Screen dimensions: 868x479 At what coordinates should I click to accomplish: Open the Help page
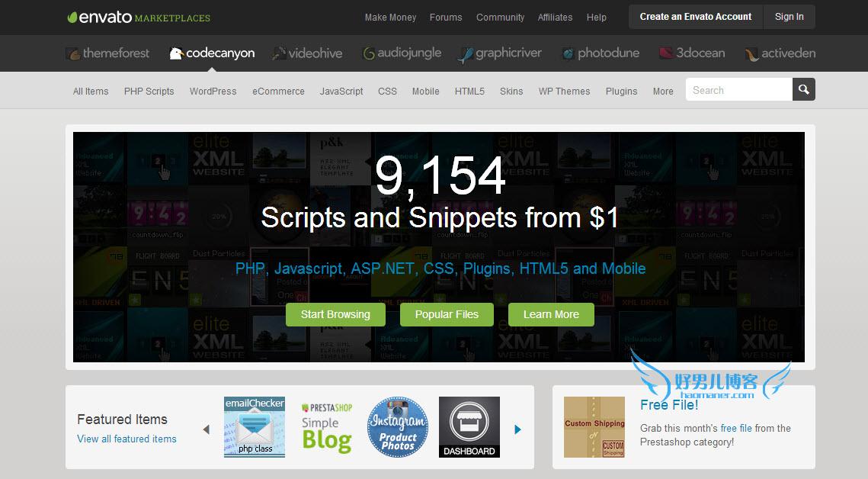tap(597, 18)
